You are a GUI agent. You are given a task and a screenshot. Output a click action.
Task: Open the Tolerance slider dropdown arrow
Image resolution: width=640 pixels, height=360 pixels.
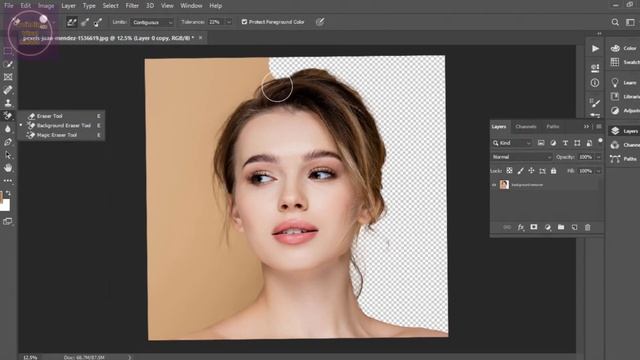(229, 22)
